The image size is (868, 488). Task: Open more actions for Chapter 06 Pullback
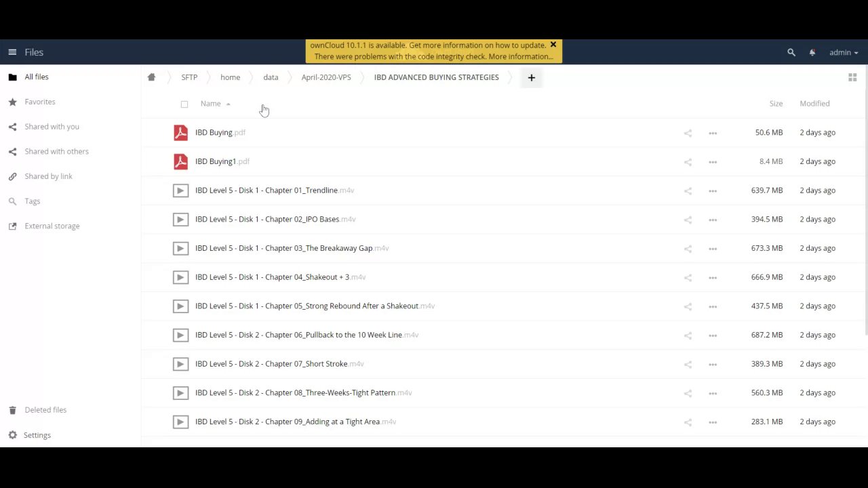[713, 335]
